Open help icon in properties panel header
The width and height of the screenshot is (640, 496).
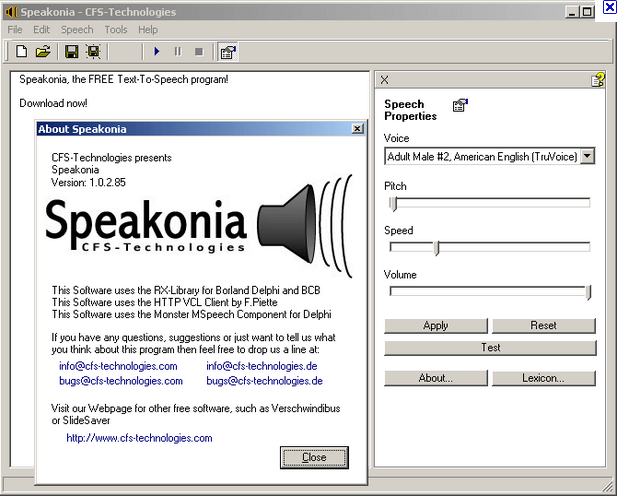[x=598, y=80]
